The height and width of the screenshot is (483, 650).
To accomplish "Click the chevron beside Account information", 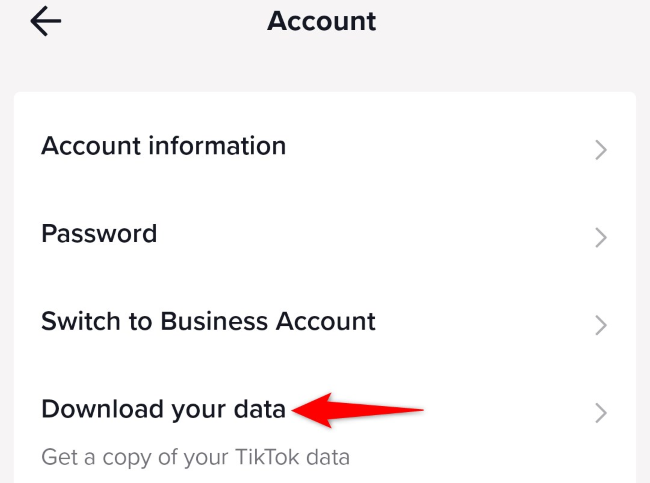I will (x=601, y=150).
